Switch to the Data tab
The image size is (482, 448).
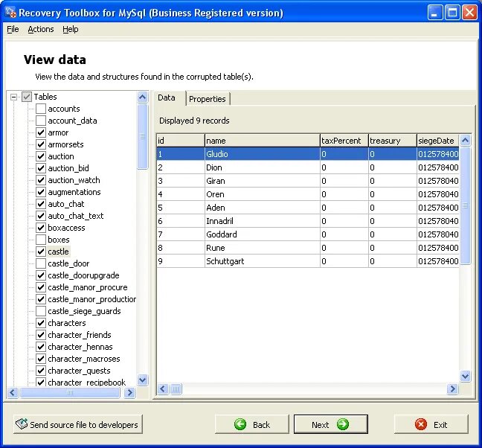tap(167, 97)
